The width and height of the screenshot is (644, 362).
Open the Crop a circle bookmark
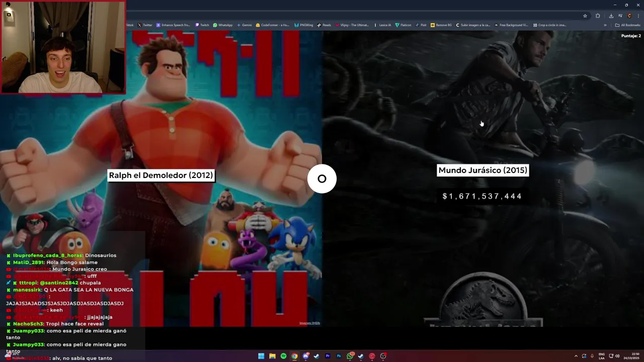click(x=550, y=25)
